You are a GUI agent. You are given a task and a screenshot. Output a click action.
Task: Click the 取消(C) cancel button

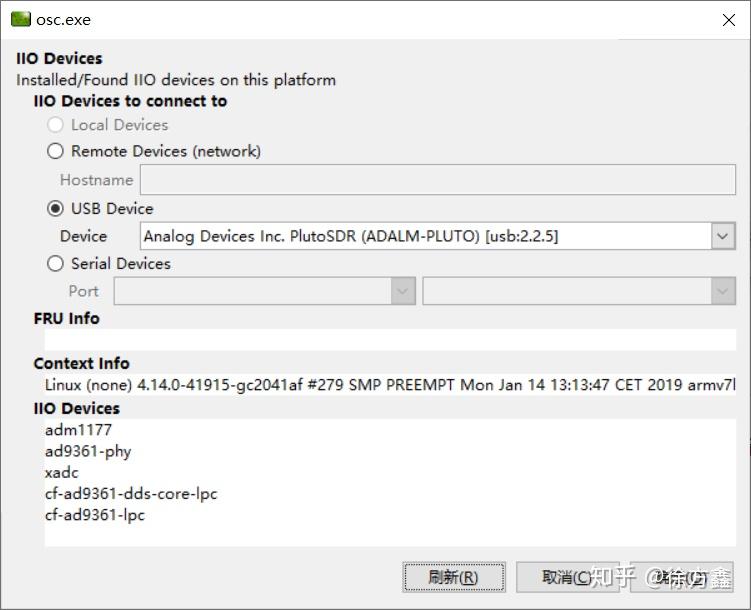click(567, 577)
